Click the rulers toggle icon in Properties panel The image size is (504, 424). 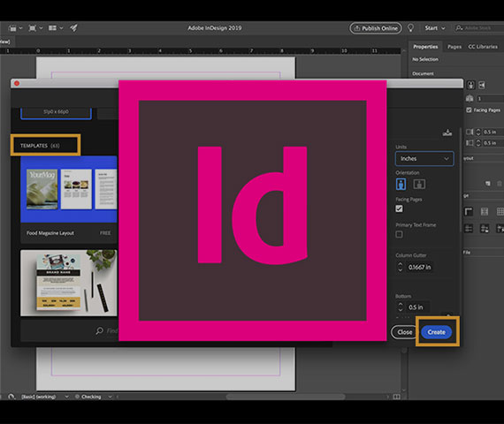pos(469,211)
